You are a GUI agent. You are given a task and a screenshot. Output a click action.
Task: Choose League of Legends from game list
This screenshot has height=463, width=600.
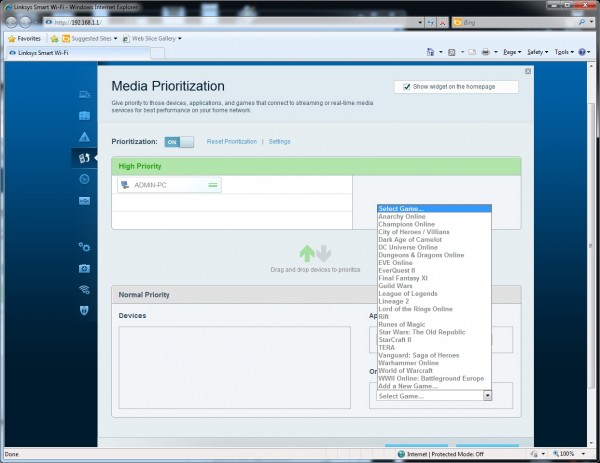pyautogui.click(x=434, y=293)
